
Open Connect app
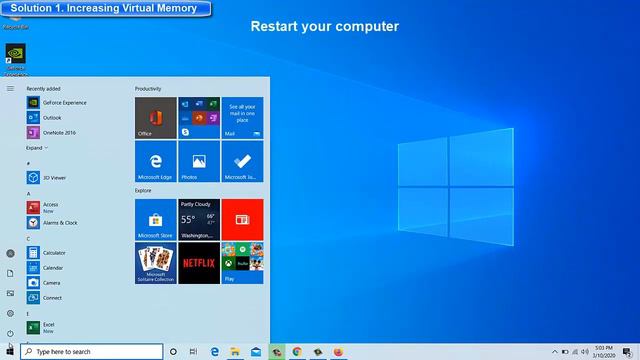click(x=44, y=298)
